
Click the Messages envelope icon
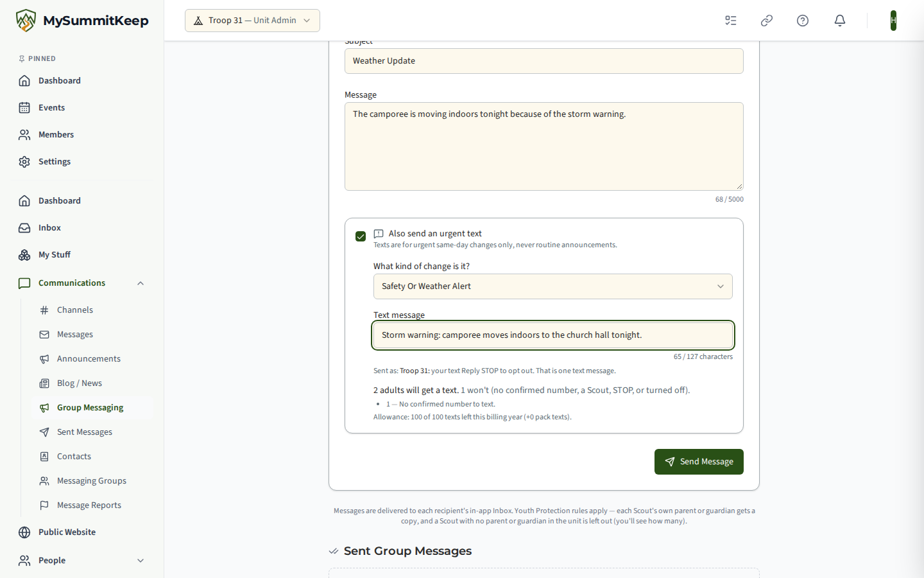[x=44, y=335]
